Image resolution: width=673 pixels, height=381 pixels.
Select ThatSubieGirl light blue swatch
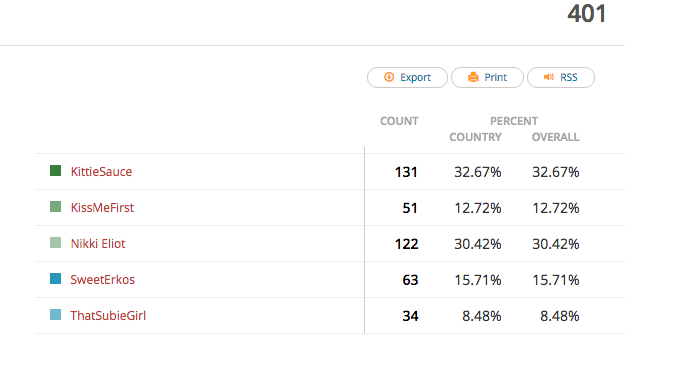tap(55, 315)
